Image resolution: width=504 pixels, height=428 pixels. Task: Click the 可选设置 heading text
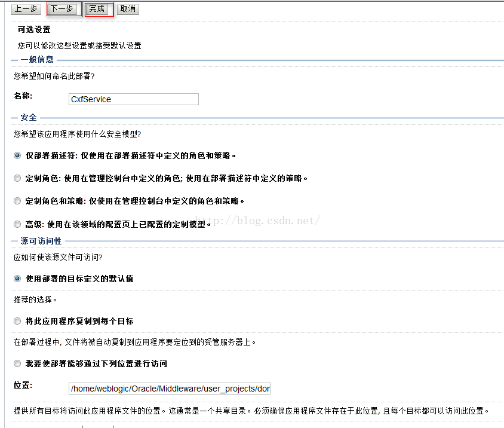(x=34, y=30)
